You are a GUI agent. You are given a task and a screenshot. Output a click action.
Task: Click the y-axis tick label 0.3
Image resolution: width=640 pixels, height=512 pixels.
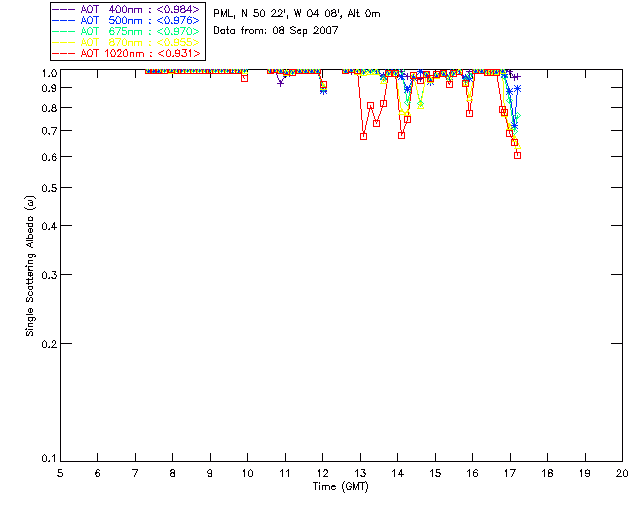49,275
